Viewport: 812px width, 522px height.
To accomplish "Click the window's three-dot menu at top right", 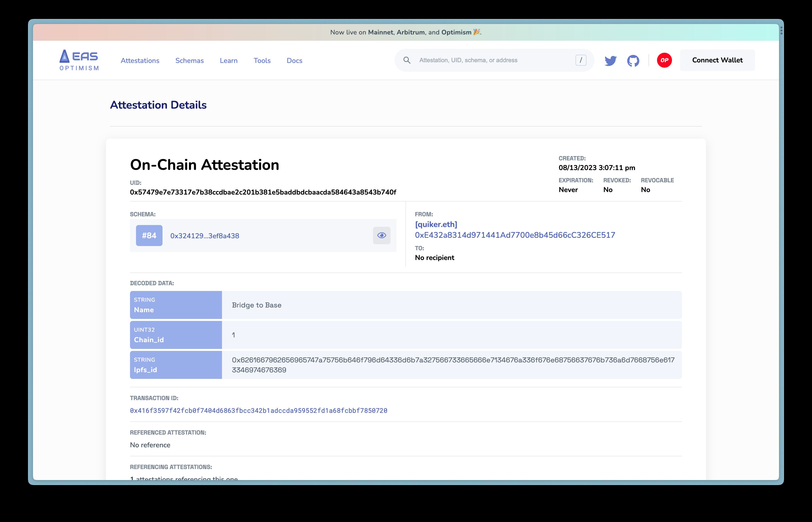I will coord(781,30).
